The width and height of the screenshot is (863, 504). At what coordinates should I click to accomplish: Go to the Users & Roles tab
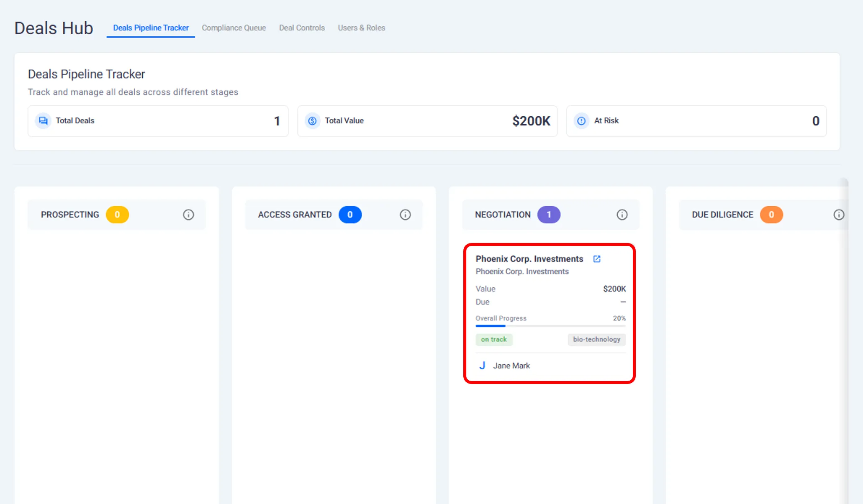tap(361, 28)
